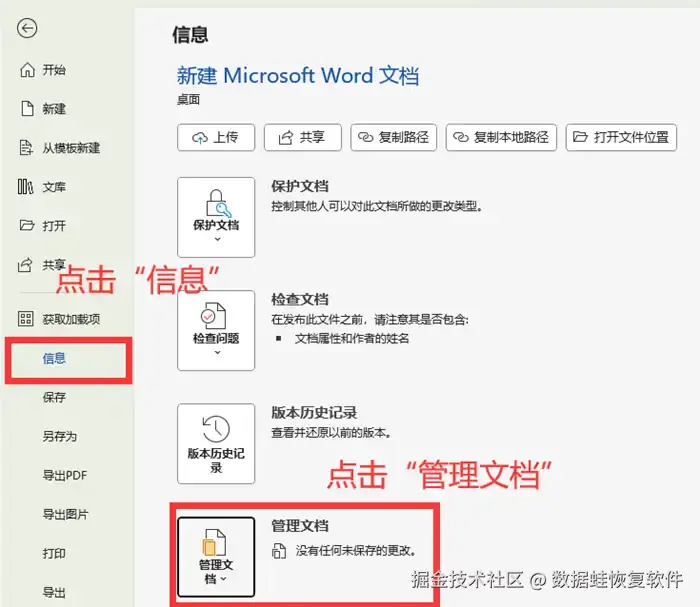700x607 pixels.
Task: Open the 开始 menu item
Action: pyautogui.click(x=54, y=70)
